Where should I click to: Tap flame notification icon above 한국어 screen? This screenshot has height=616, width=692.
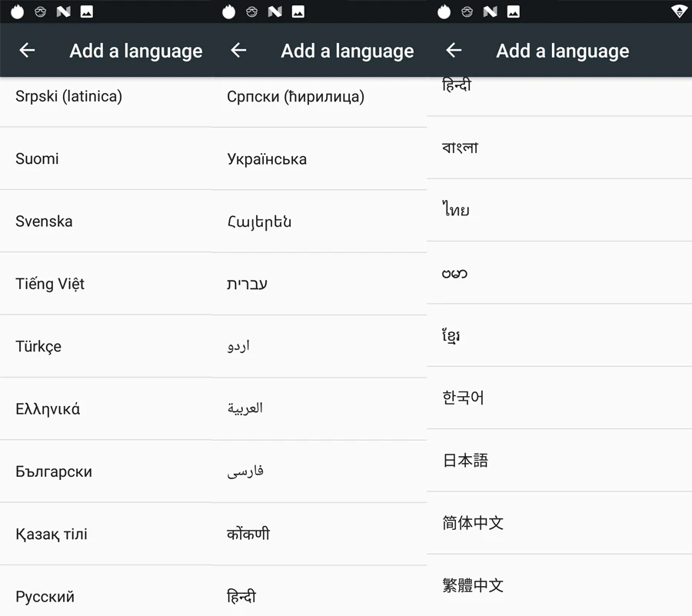(x=444, y=12)
